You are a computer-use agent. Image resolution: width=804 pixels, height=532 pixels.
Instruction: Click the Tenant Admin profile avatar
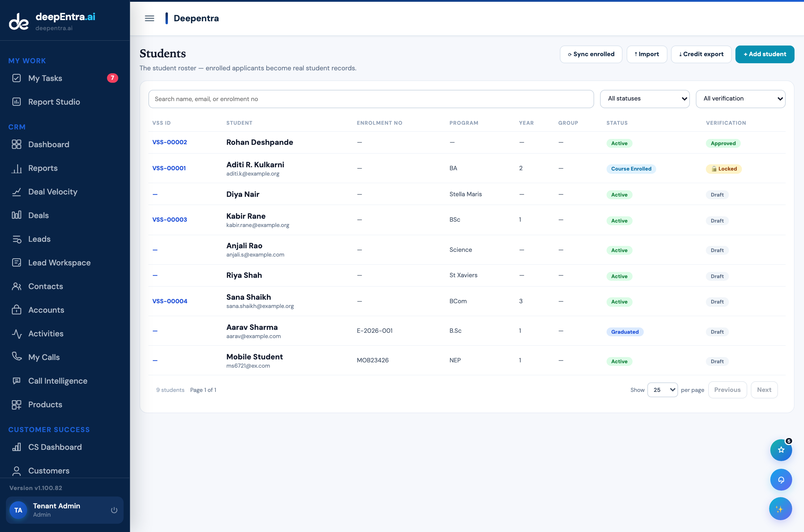click(18, 510)
